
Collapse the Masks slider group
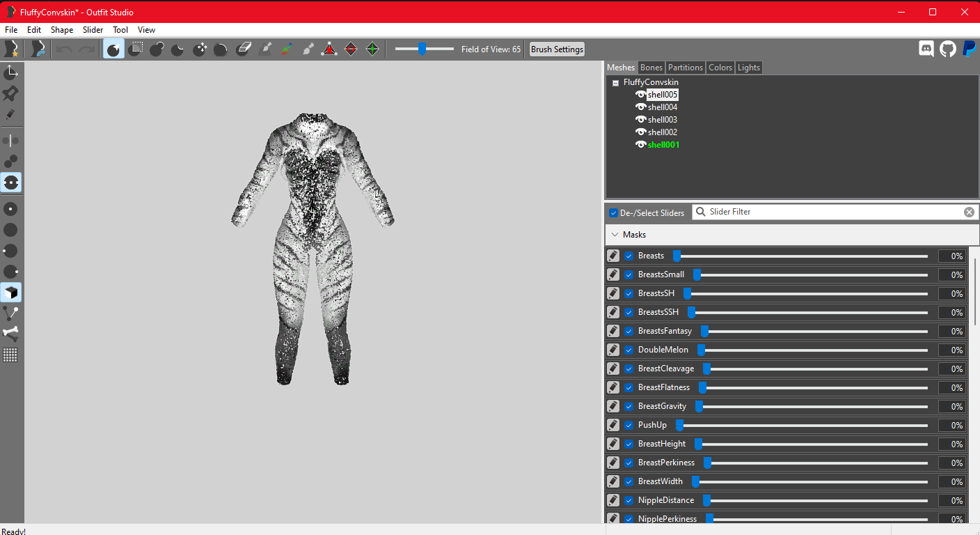click(615, 235)
